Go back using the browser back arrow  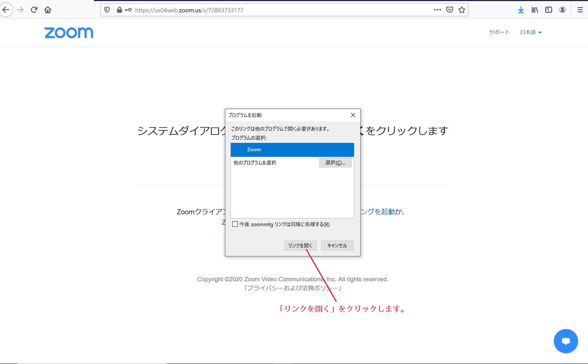pos(6,10)
